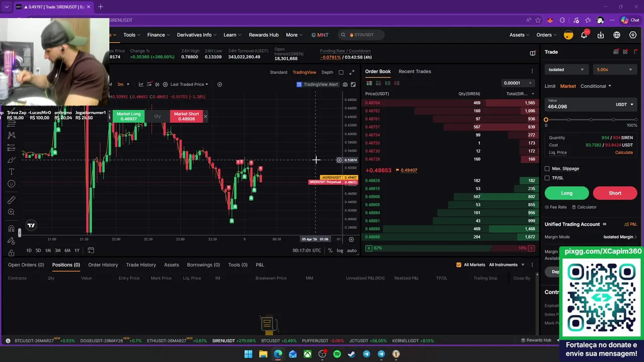
Task: Open the language globe icon
Action: click(617, 35)
